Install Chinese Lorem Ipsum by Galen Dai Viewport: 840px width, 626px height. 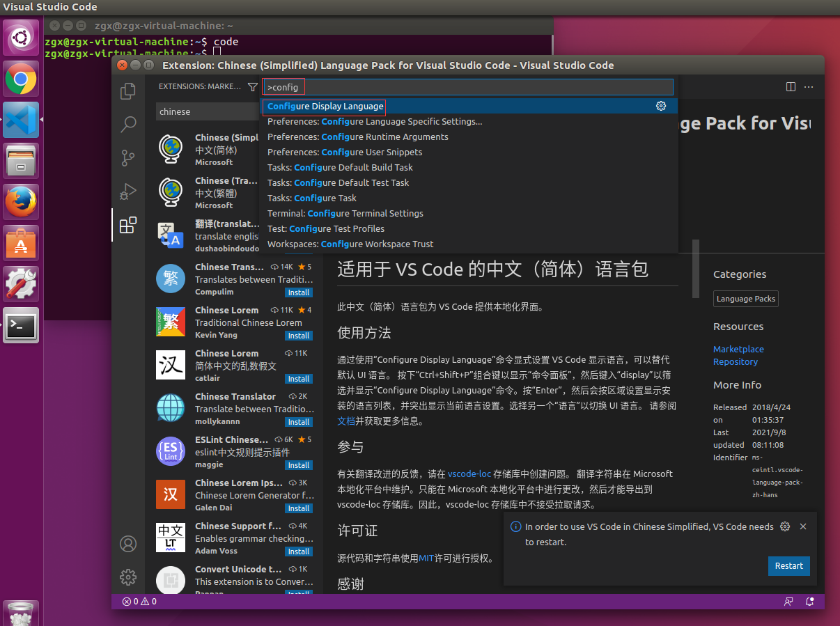[299, 508]
